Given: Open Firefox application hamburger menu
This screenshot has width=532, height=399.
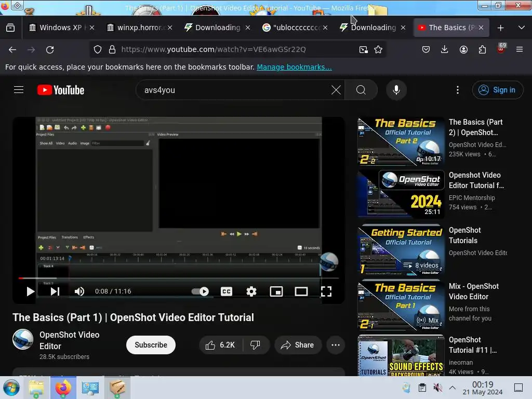Looking at the screenshot, I should click(520, 49).
